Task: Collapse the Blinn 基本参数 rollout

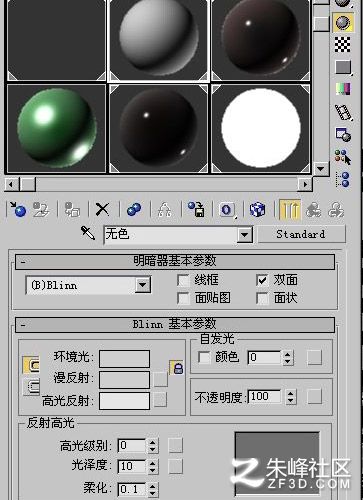Action: click(x=175, y=324)
